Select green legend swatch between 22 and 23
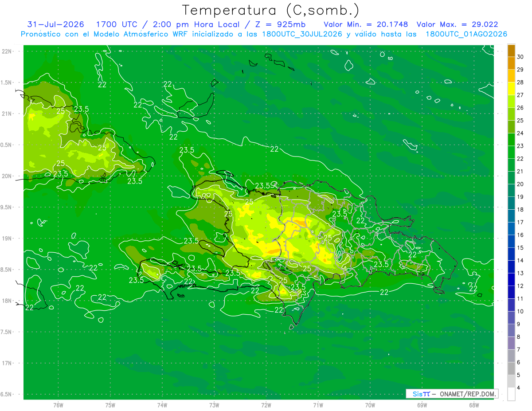This screenshot has height=411, width=532. coord(511,153)
